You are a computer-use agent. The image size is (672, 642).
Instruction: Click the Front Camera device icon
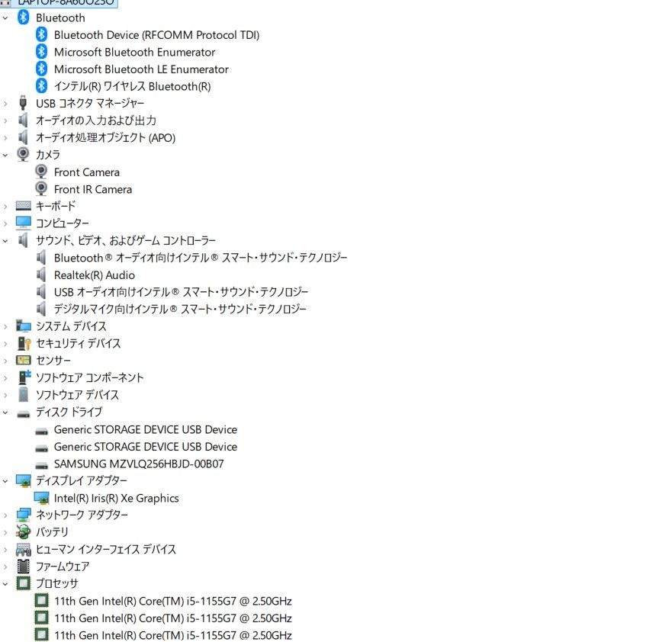pos(41,172)
